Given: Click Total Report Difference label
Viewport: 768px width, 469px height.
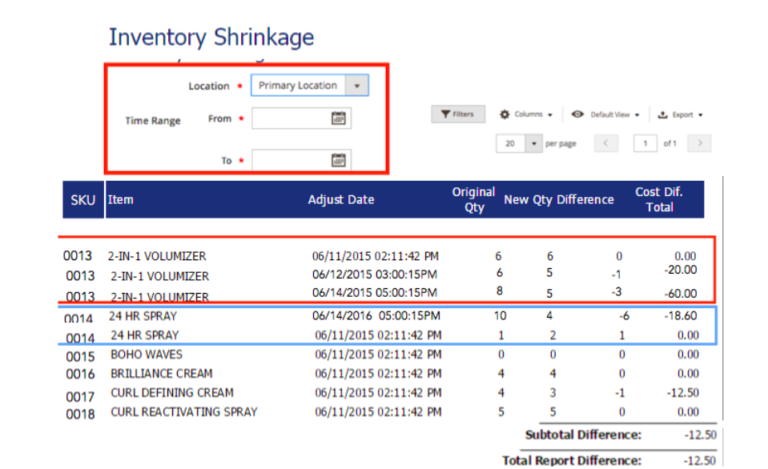Looking at the screenshot, I should click(572, 461).
